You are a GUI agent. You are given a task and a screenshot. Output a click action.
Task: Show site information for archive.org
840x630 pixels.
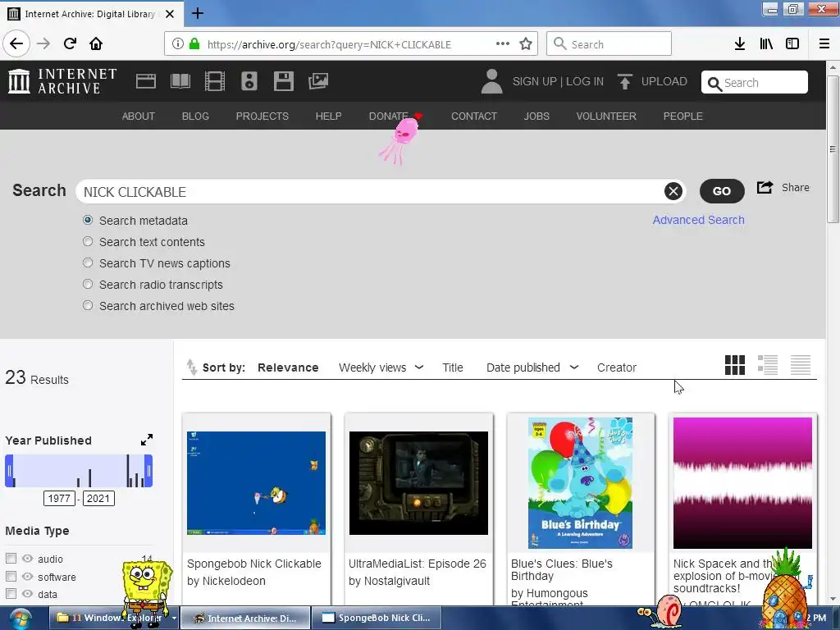(178, 44)
